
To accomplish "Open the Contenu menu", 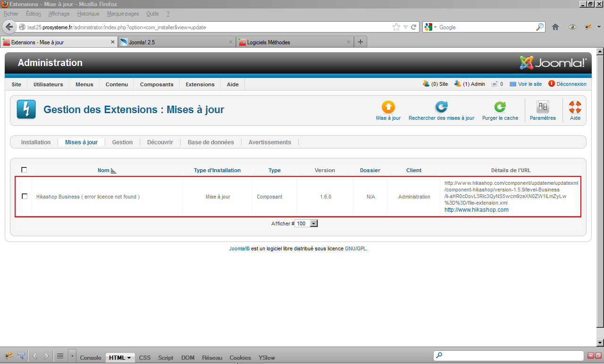I will pos(117,84).
